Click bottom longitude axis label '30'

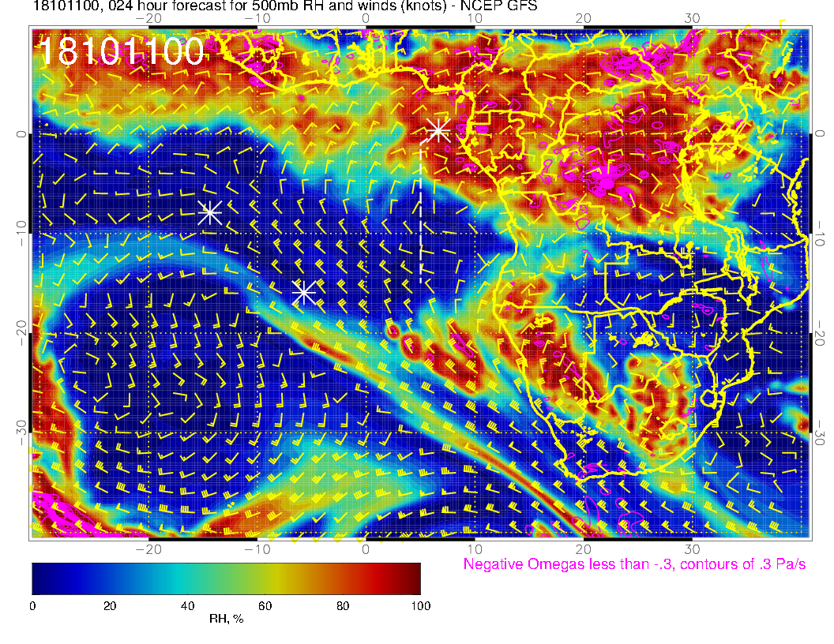[x=692, y=549]
